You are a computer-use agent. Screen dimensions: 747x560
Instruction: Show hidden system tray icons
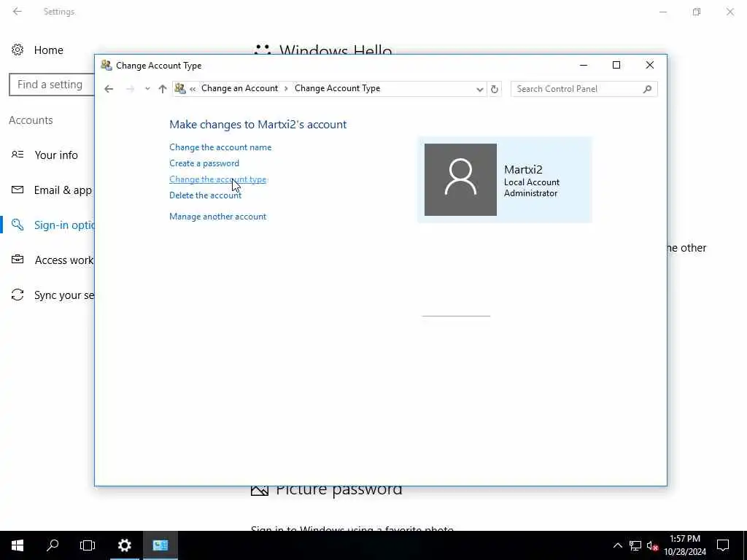(x=617, y=545)
